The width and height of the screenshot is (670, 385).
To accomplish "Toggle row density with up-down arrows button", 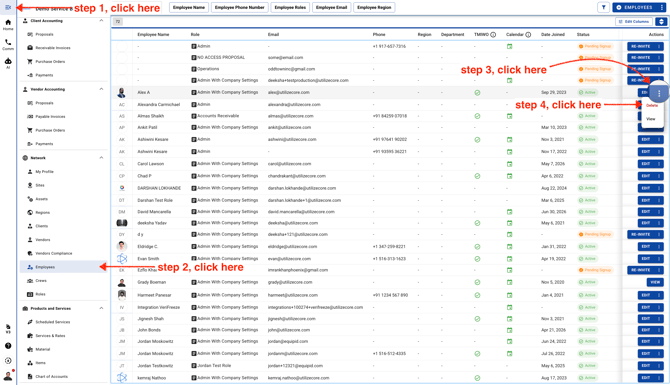I will (x=661, y=21).
